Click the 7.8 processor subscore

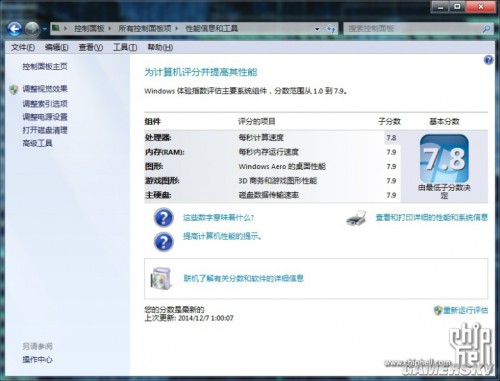(391, 138)
